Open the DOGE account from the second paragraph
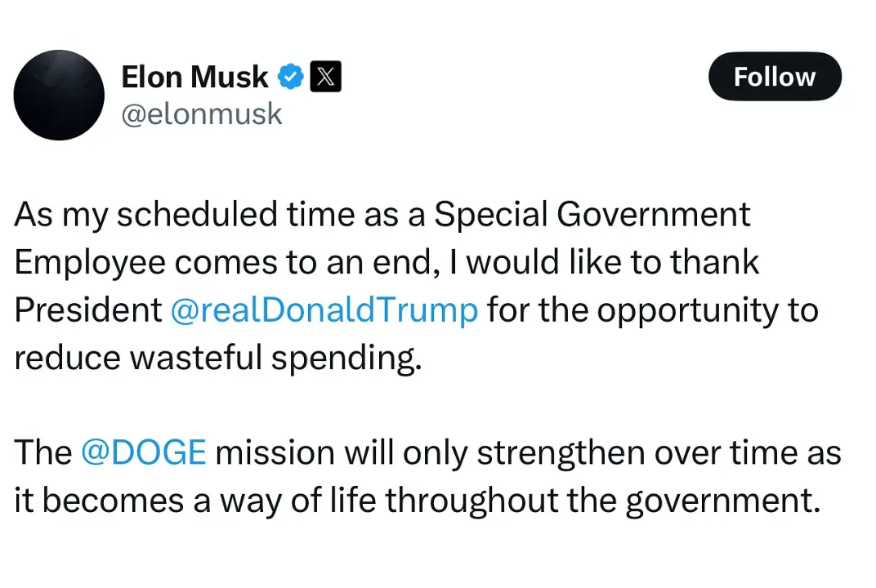Image resolution: width=876 pixels, height=588 pixels. click(144, 452)
